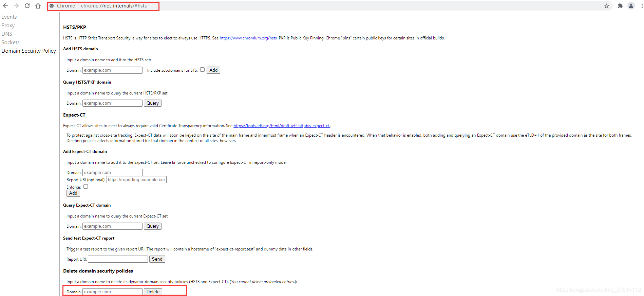Focus the Query HSTS/PKP domain input

point(112,103)
